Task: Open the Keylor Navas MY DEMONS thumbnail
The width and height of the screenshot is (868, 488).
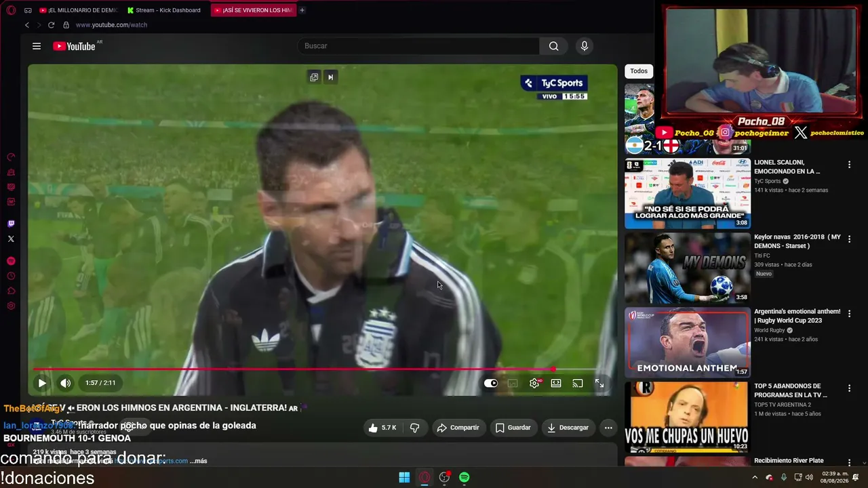Action: point(688,268)
